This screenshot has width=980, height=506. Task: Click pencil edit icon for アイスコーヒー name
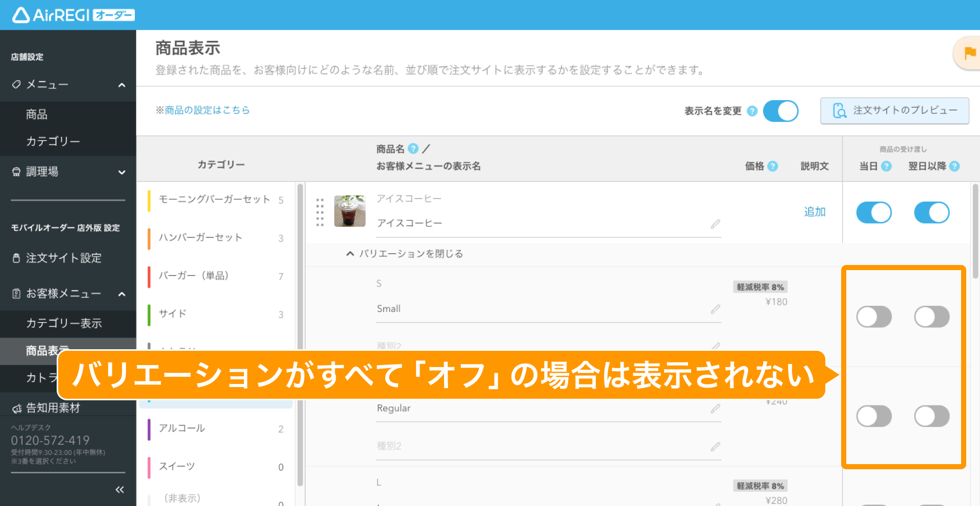tap(716, 224)
